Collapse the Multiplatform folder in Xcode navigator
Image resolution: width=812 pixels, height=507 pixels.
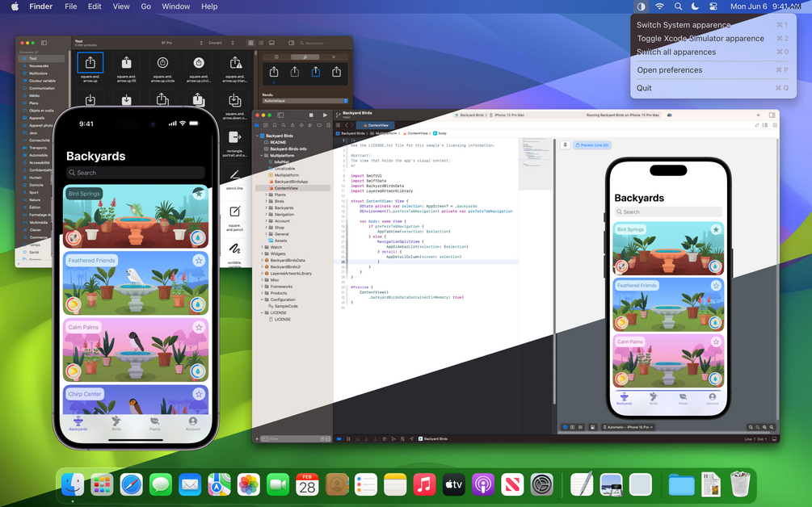pos(262,155)
